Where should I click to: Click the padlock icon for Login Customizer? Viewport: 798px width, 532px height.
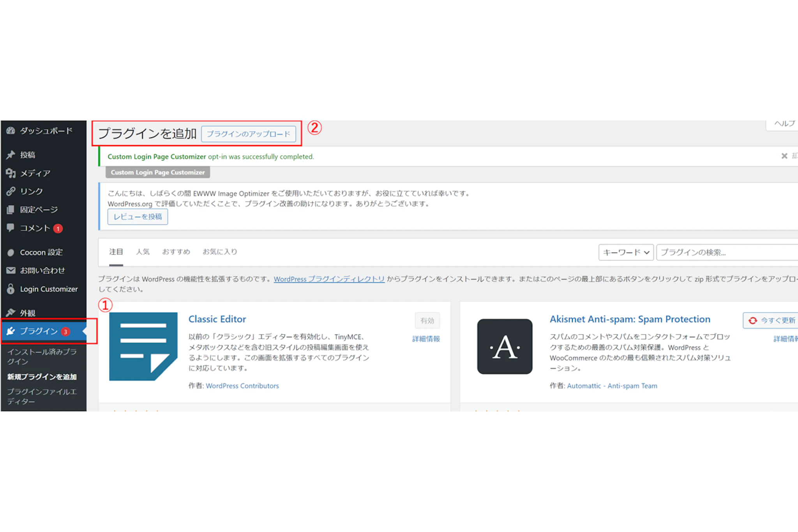11,289
